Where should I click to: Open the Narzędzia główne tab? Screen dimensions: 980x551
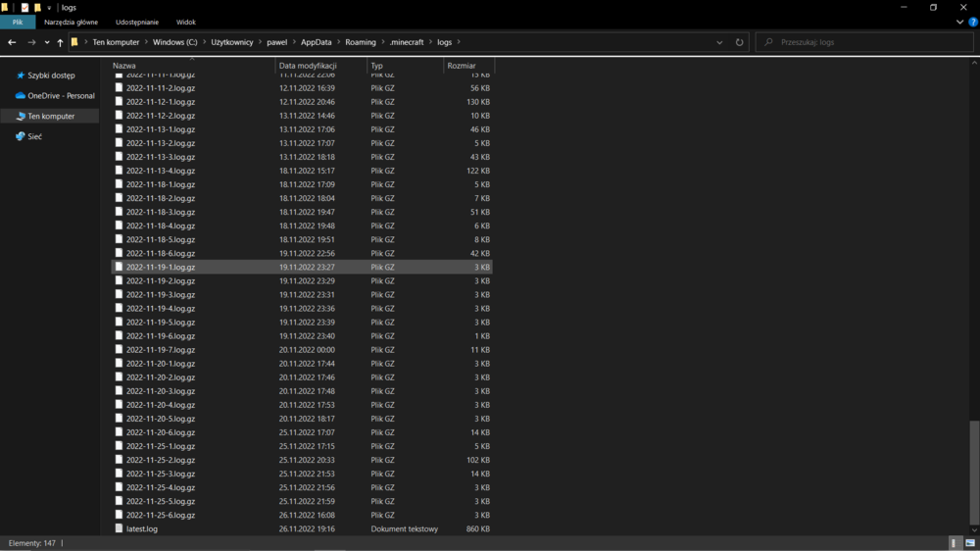click(x=71, y=22)
